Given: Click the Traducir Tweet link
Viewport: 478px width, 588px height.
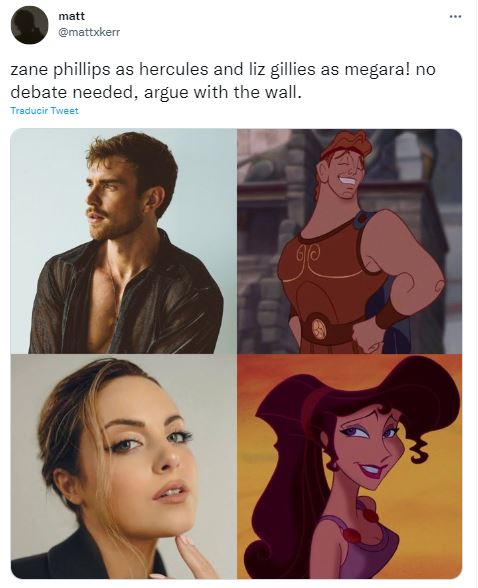Looking at the screenshot, I should click(x=45, y=111).
